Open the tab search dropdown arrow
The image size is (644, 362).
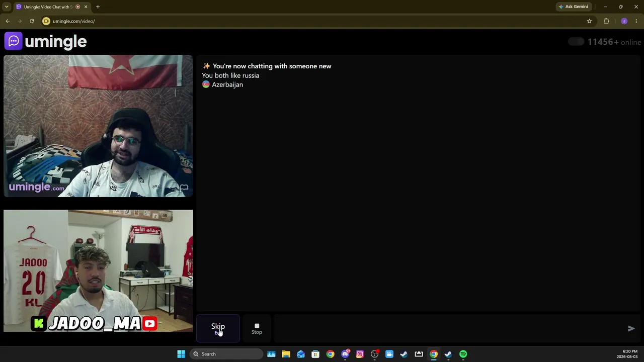pos(7,7)
